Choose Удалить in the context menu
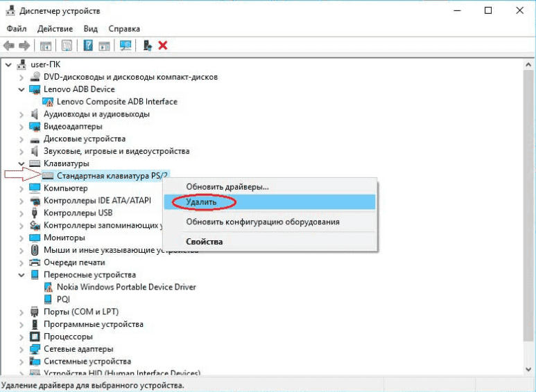The width and height of the screenshot is (536, 392). pos(270,202)
